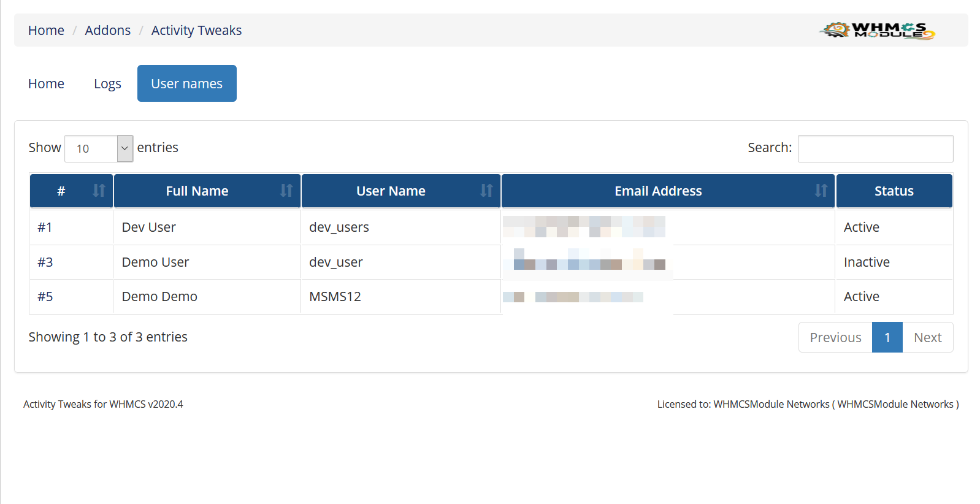Switch to the Home tab
The width and height of the screenshot is (980, 504).
[x=46, y=83]
